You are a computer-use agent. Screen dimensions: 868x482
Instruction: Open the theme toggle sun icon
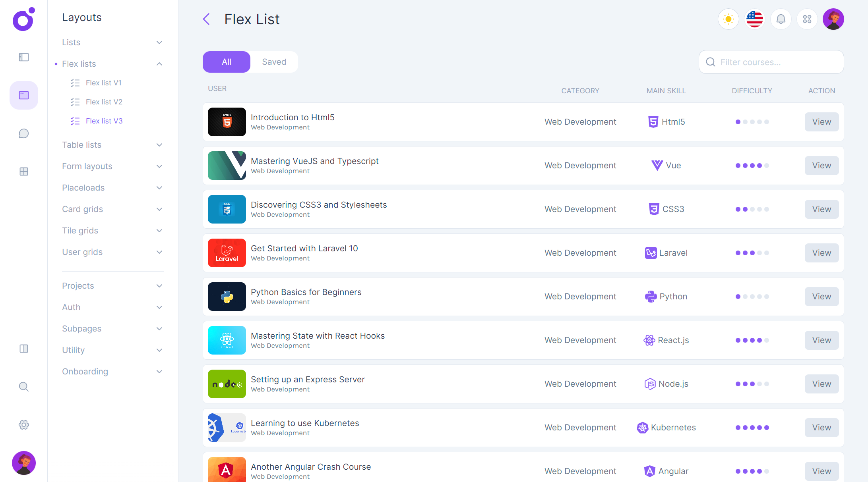click(x=728, y=19)
